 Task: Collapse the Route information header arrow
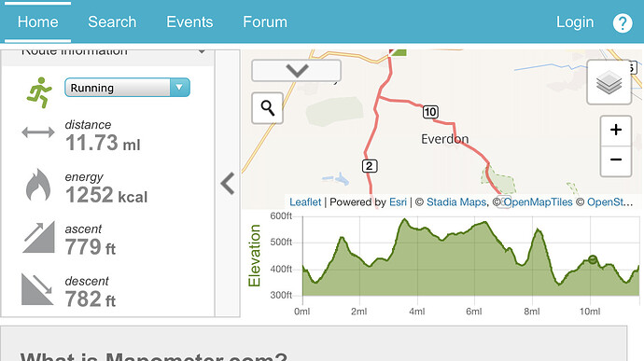pos(202,51)
